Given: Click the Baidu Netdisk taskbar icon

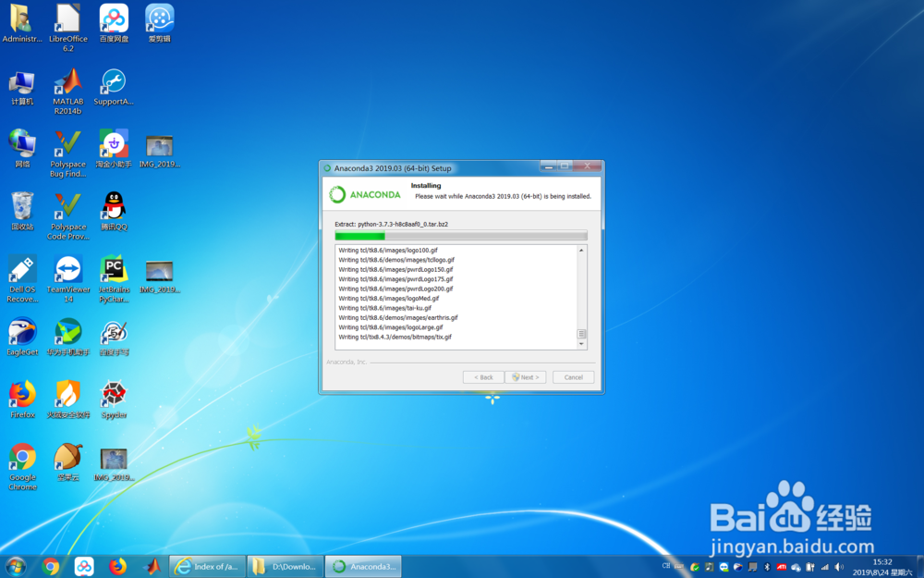Looking at the screenshot, I should pyautogui.click(x=84, y=567).
